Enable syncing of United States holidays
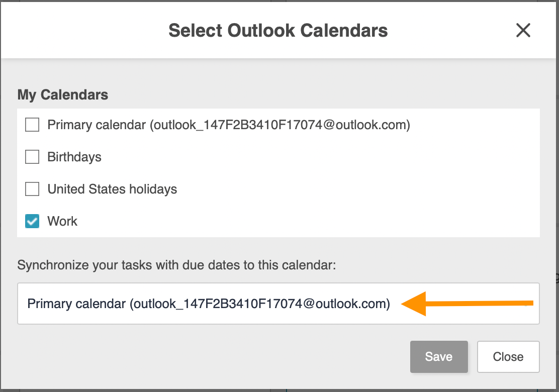 pos(32,189)
